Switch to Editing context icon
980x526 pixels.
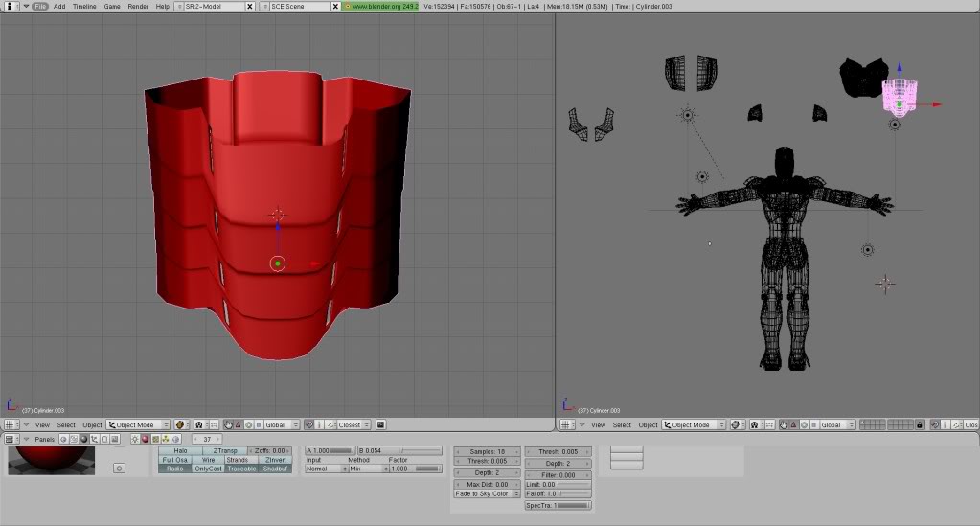104,439
